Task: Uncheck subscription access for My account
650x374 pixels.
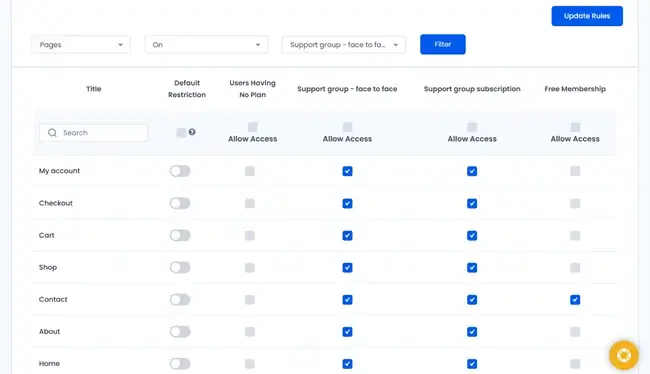Action: (472, 171)
